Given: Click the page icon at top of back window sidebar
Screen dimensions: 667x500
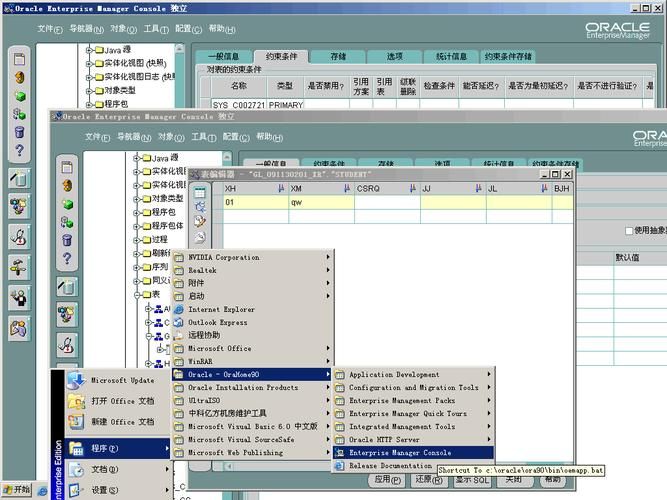Looking at the screenshot, I should tap(19, 59).
